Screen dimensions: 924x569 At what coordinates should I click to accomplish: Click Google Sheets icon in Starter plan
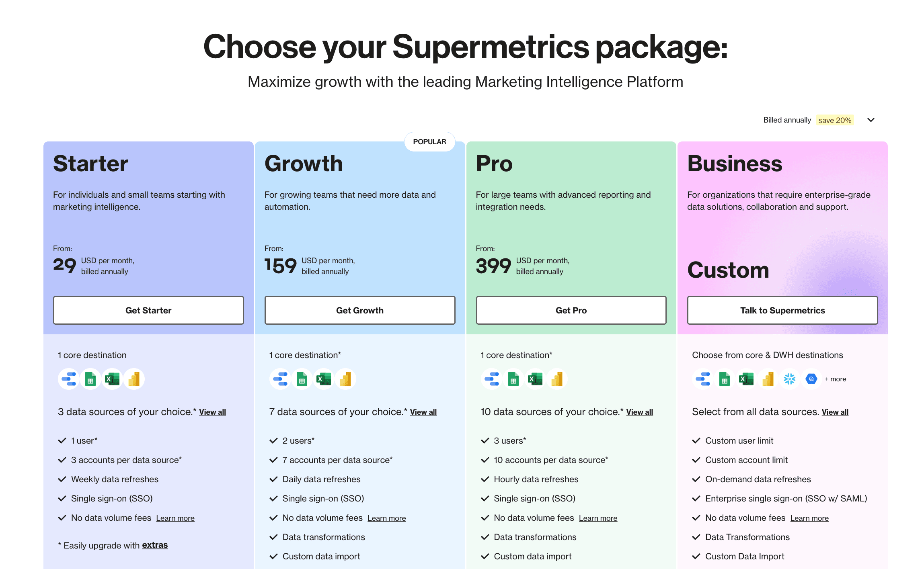90,379
